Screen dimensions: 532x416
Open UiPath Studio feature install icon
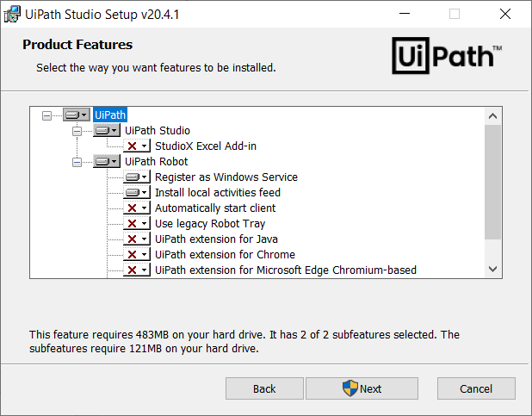click(x=106, y=130)
